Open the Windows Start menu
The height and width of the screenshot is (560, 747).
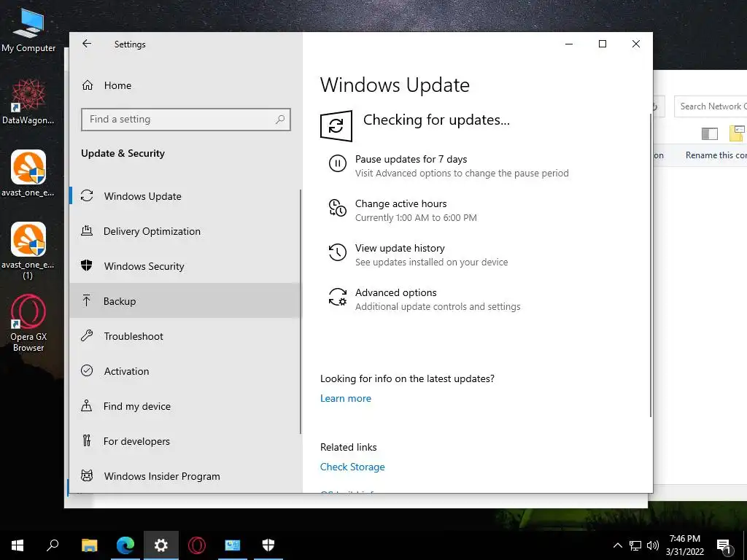18,545
